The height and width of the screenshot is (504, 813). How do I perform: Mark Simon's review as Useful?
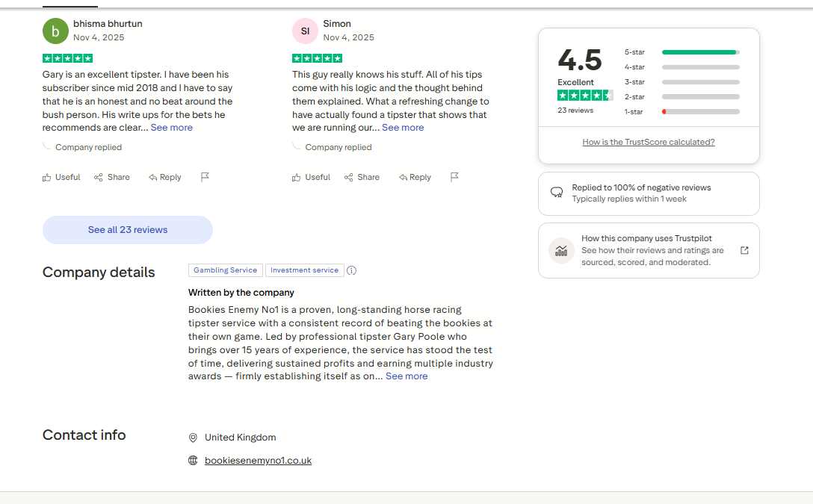coord(311,178)
